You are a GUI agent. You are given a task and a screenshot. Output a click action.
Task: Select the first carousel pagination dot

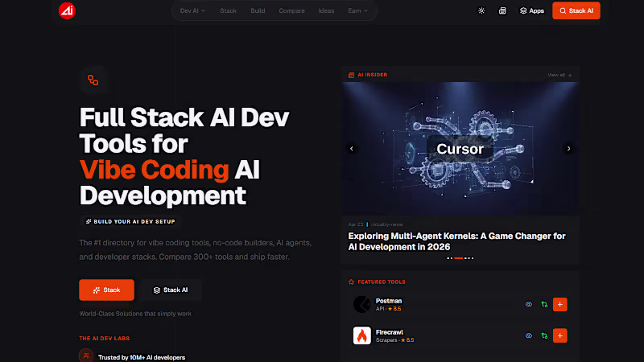pos(448,258)
